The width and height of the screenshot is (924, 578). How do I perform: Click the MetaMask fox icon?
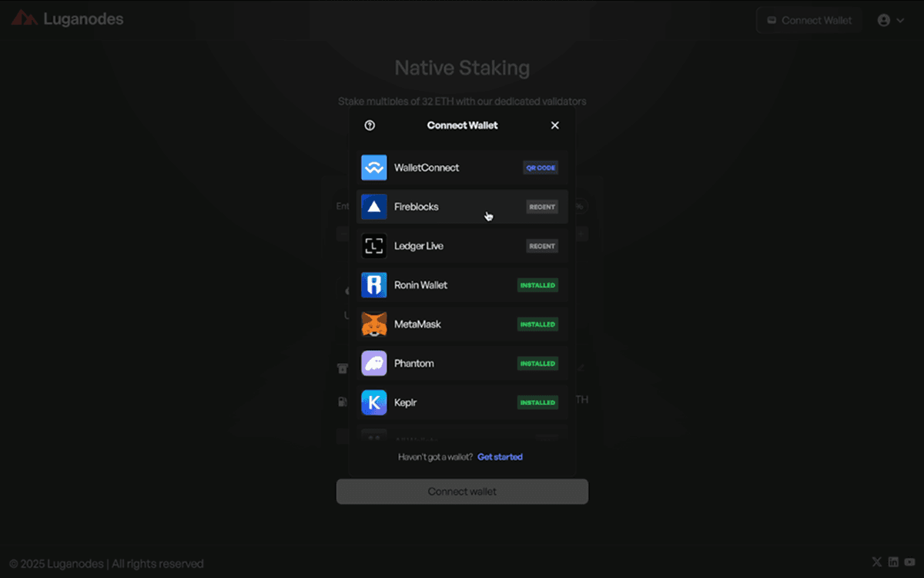374,324
